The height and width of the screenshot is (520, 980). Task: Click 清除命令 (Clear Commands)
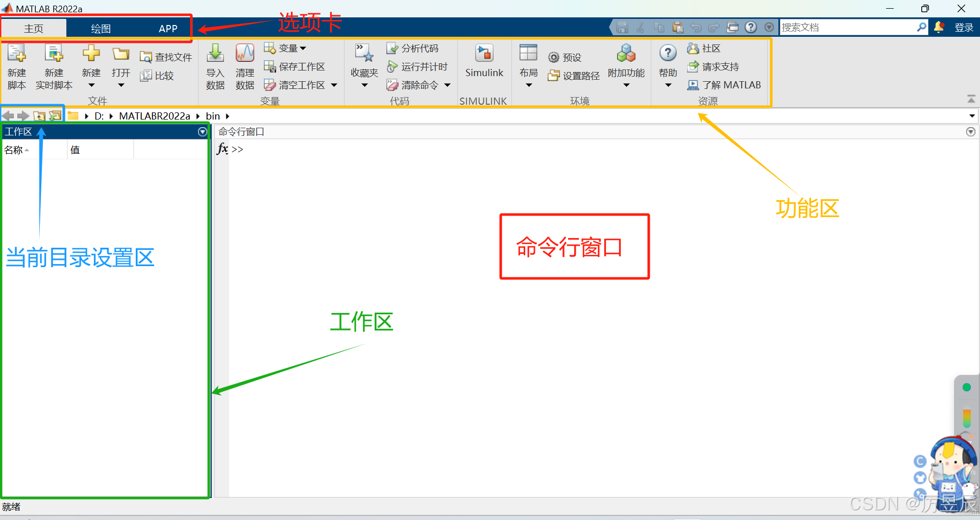412,85
